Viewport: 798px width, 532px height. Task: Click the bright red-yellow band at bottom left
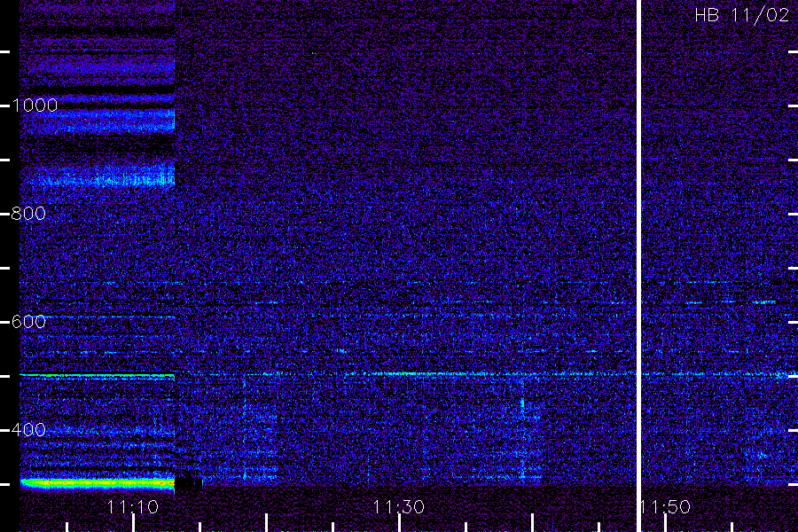pos(98,483)
